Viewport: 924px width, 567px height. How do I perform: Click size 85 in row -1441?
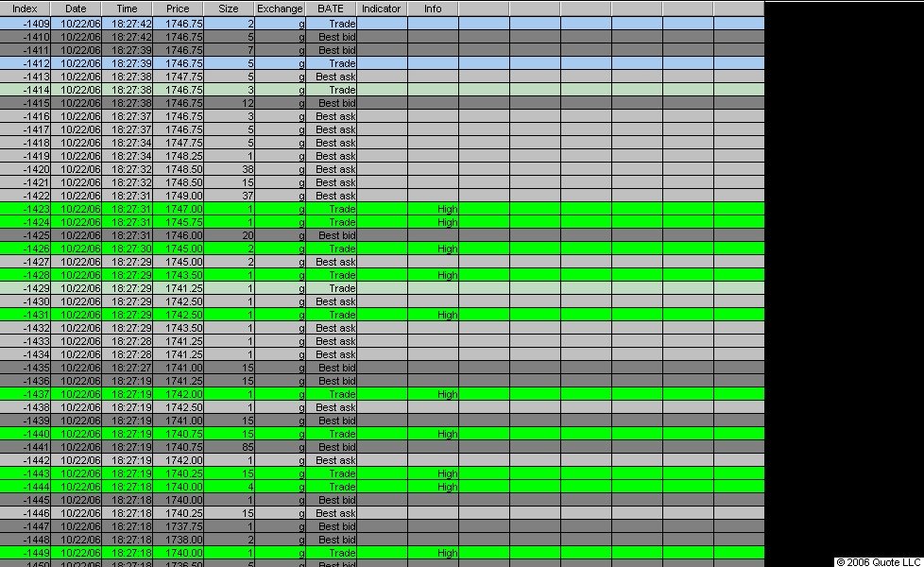[229, 447]
